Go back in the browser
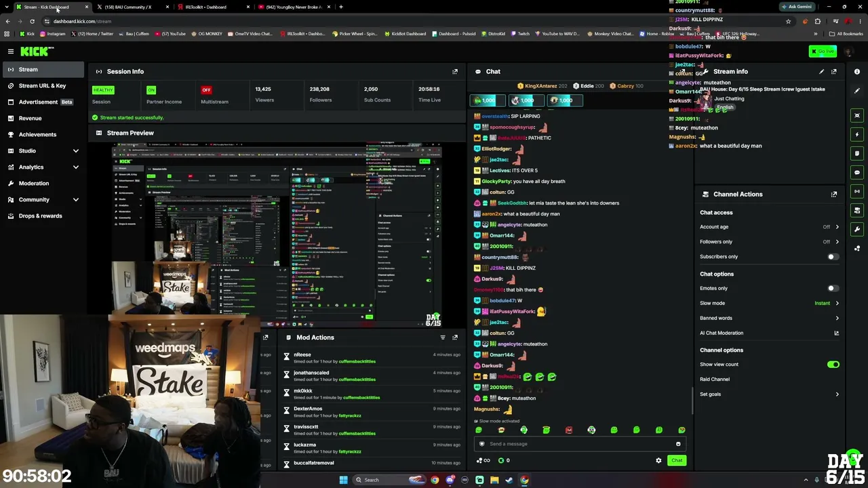868x488 pixels. pos(7,21)
